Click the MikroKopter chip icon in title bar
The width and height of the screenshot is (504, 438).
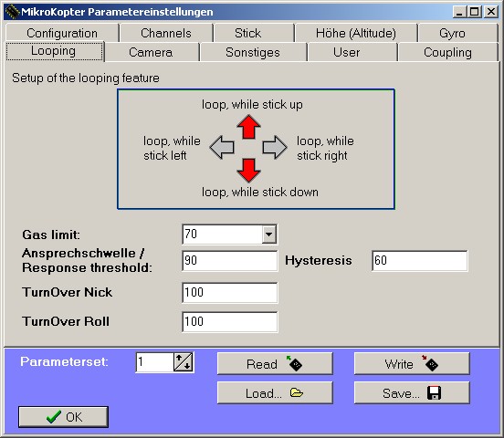pyautogui.click(x=12, y=12)
